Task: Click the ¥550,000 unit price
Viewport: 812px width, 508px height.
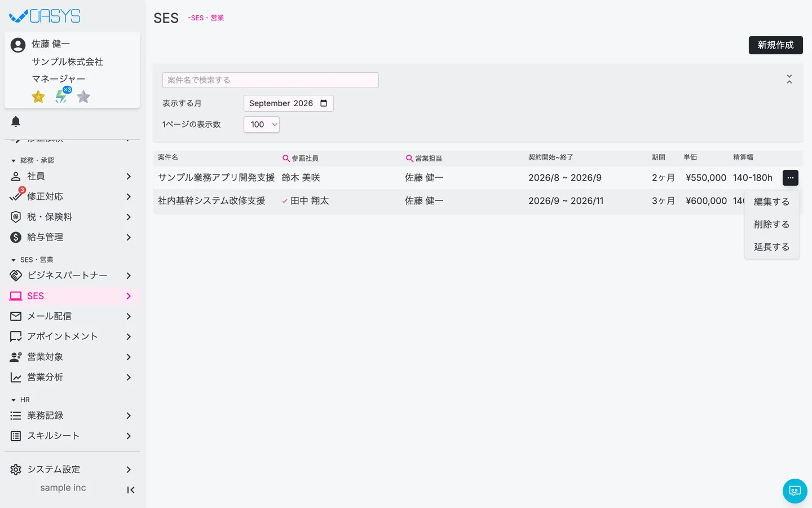Action: click(706, 178)
